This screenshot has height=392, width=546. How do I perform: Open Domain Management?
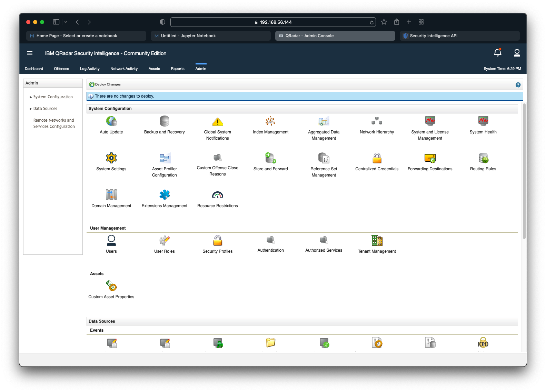coord(111,195)
